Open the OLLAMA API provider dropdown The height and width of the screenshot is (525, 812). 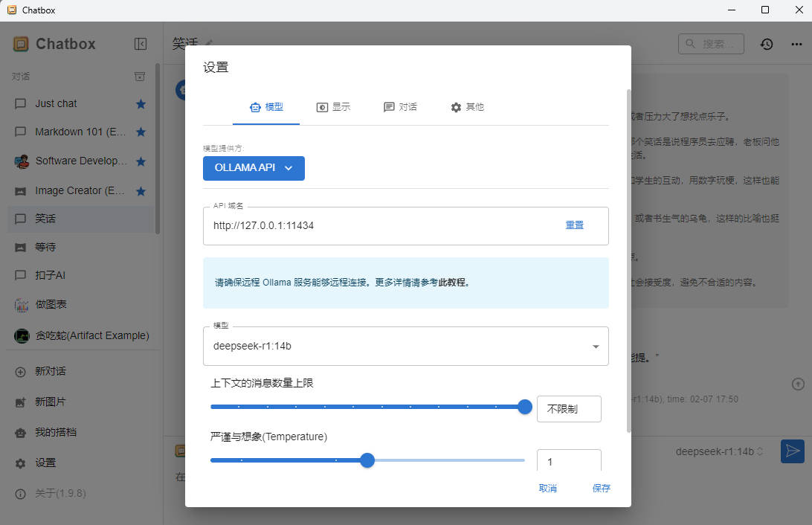point(254,168)
